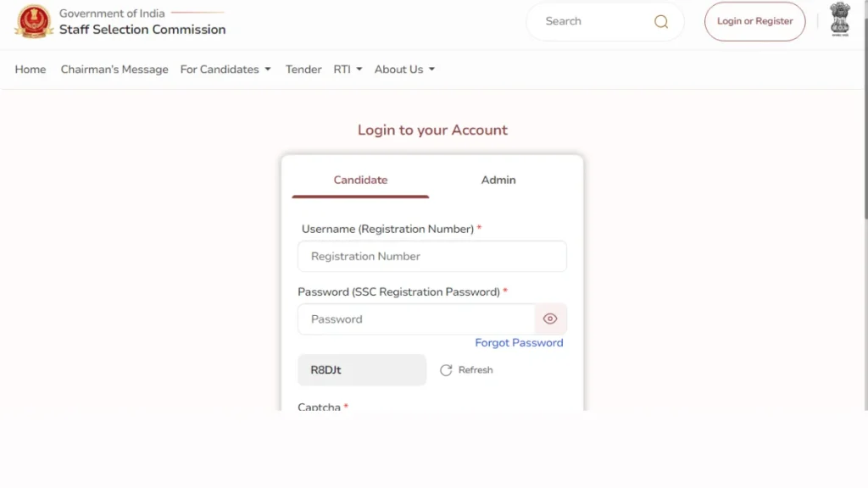Image resolution: width=868 pixels, height=488 pixels.
Task: Go to the Tender page
Action: click(303, 69)
